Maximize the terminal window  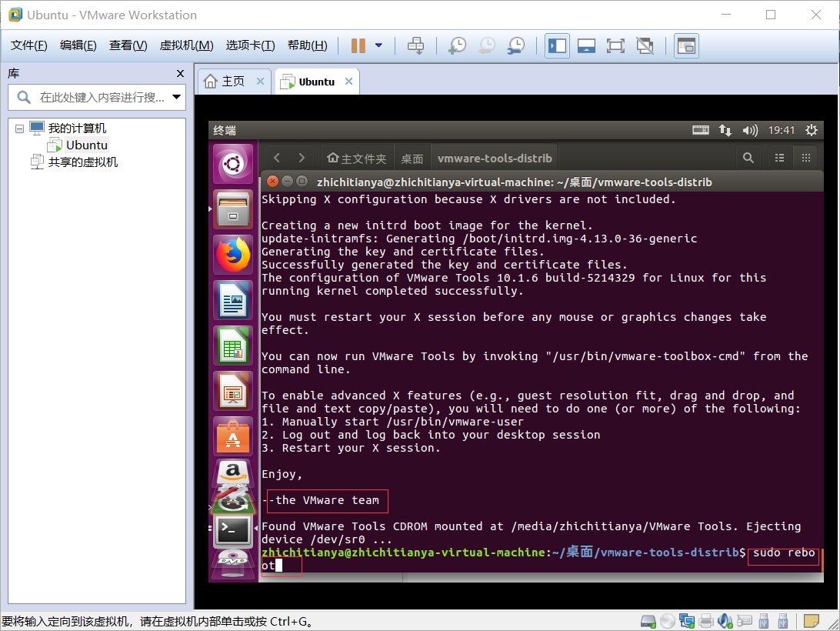click(x=302, y=181)
